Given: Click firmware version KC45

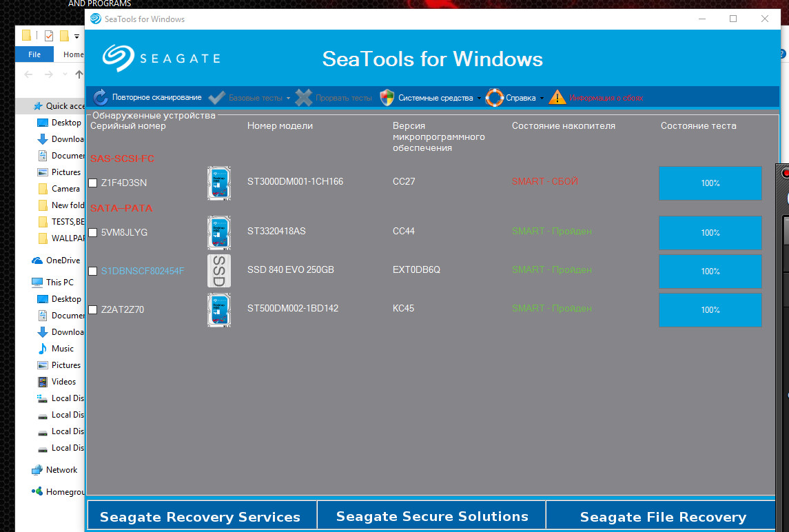Looking at the screenshot, I should [403, 308].
